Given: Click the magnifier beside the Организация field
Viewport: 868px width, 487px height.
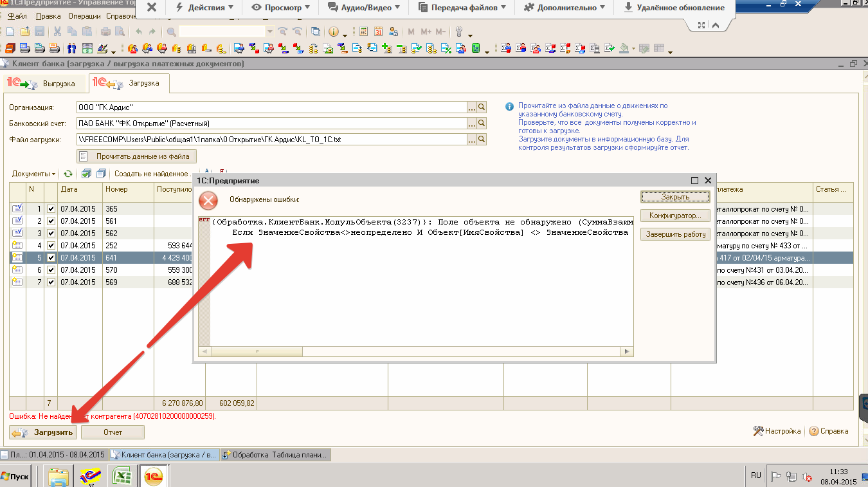Looking at the screenshot, I should pos(481,107).
